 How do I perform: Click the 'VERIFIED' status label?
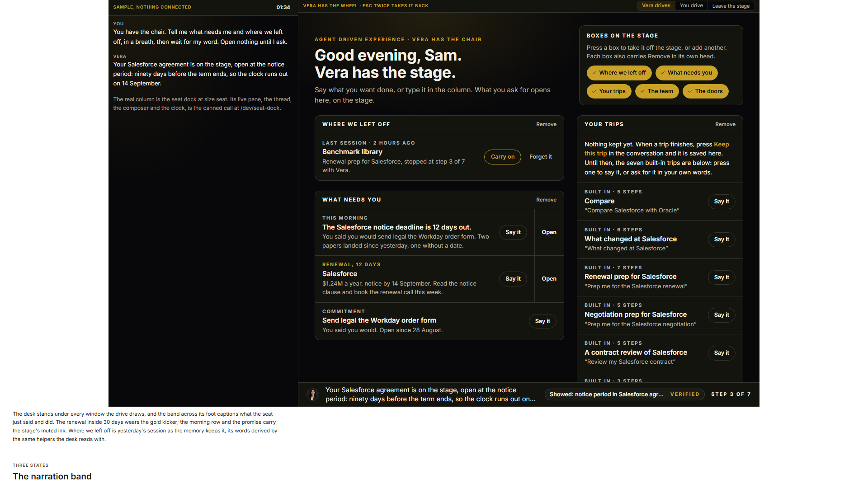coord(684,394)
